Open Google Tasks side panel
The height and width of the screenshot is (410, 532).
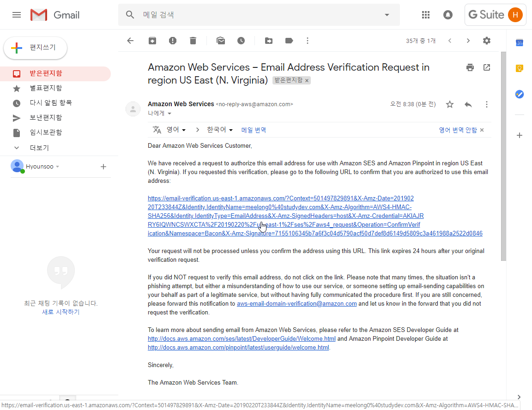click(520, 94)
